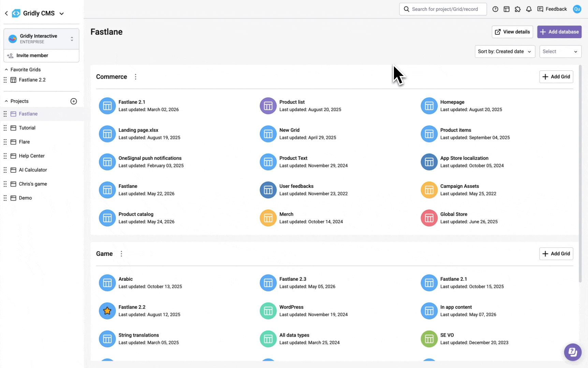
Task: Open the Demo project
Action: pyautogui.click(x=25, y=198)
